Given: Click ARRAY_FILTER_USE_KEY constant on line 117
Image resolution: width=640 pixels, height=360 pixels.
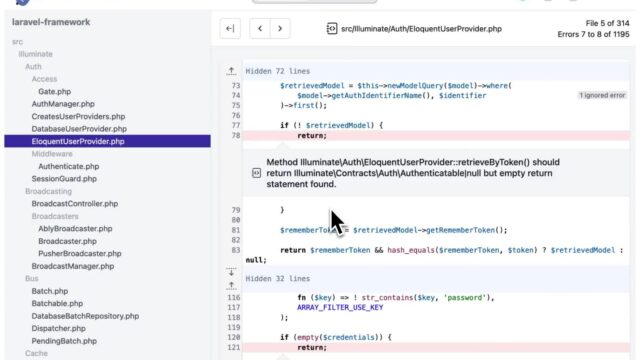Looking at the screenshot, I should pyautogui.click(x=340, y=307).
